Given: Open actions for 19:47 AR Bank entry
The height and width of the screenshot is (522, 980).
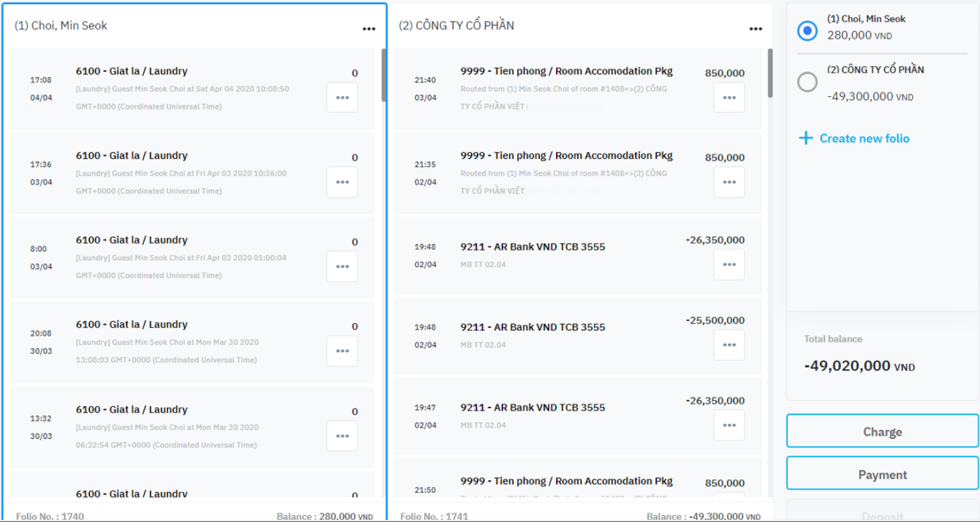Looking at the screenshot, I should point(729,426).
